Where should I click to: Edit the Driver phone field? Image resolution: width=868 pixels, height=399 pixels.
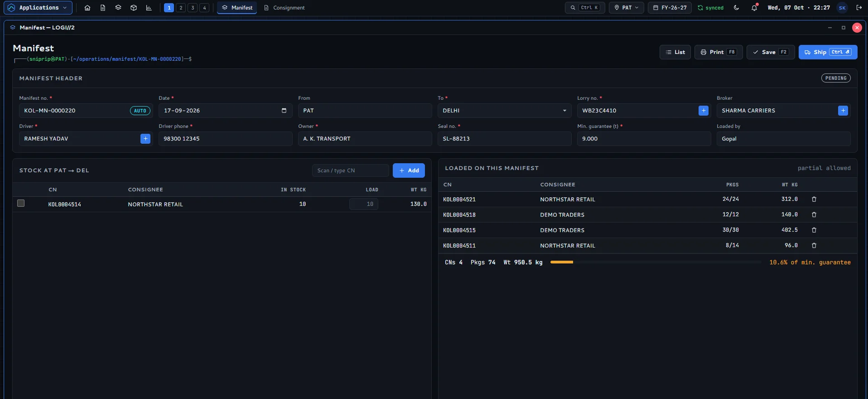click(225, 139)
